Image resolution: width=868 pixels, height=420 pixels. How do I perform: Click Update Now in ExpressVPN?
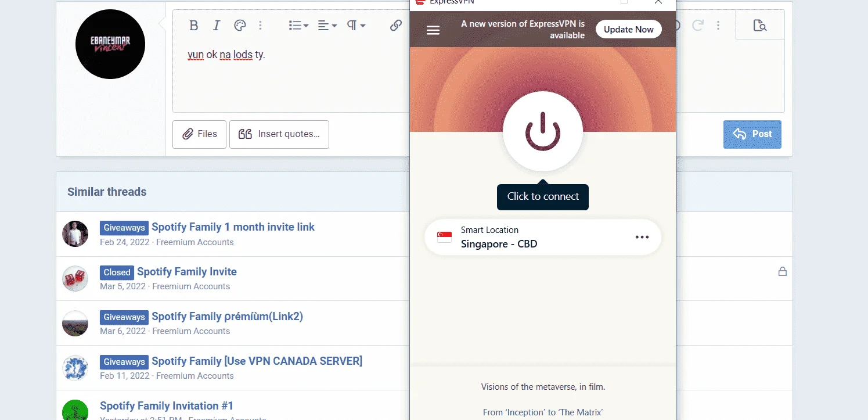point(628,29)
